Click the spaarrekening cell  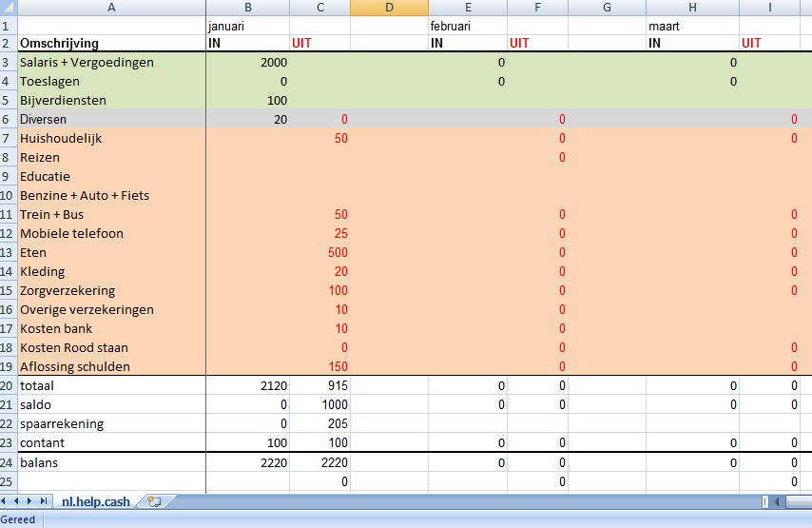(111, 423)
